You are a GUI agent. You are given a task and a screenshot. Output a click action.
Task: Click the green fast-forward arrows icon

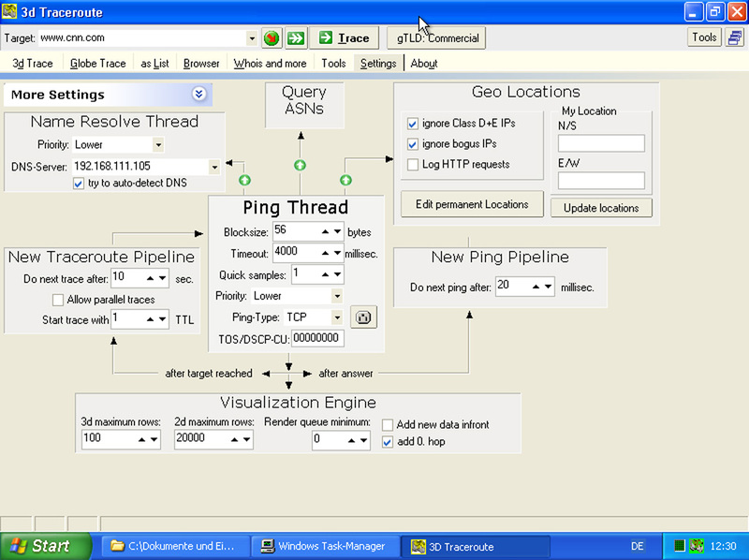pos(296,38)
